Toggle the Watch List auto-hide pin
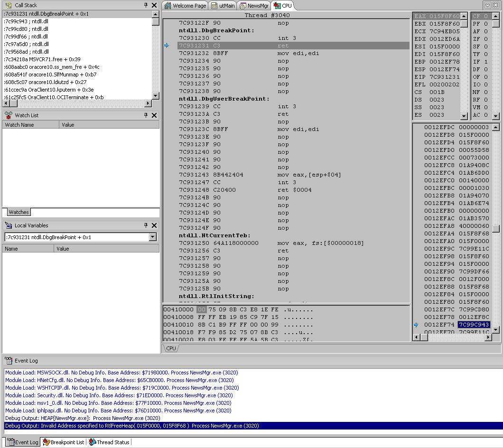Viewport: 503px width, 448px height. 146,115
